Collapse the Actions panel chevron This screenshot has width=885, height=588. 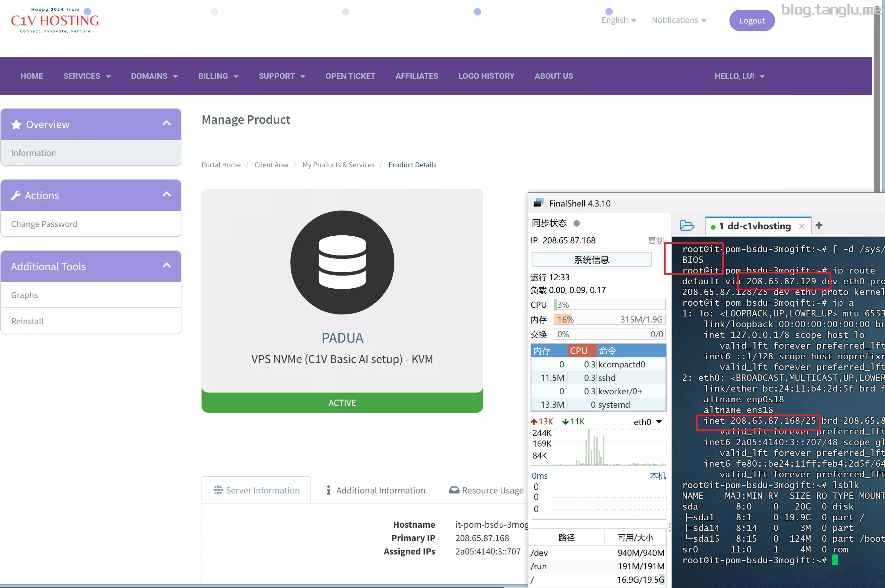[x=167, y=194]
